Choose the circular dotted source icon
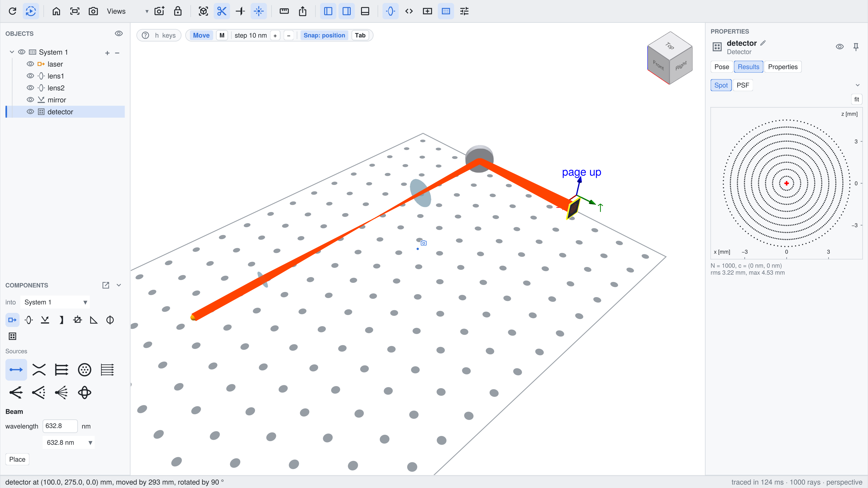Image resolution: width=868 pixels, height=488 pixels. [x=84, y=370]
